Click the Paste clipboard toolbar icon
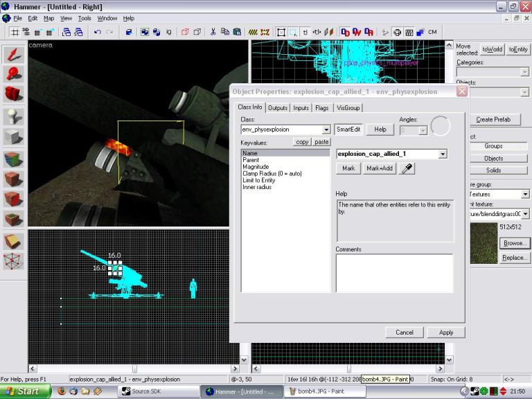The width and height of the screenshot is (532, 399). (x=237, y=33)
